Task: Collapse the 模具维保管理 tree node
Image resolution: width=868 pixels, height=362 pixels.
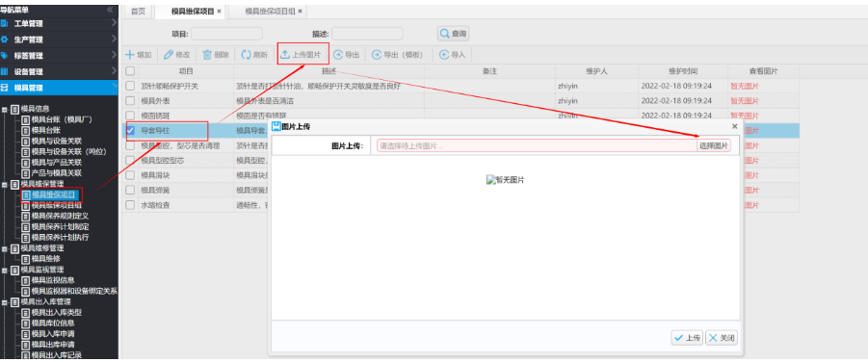Action: (x=5, y=184)
